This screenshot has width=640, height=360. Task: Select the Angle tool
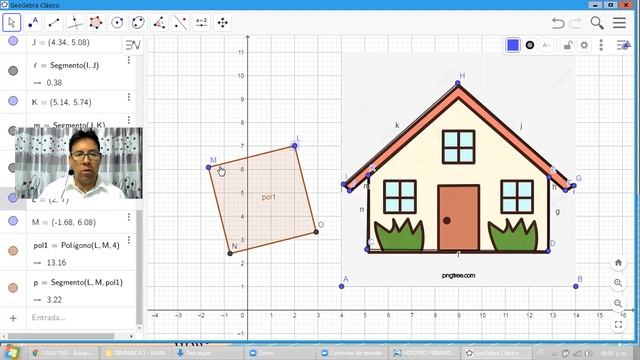coord(159,22)
